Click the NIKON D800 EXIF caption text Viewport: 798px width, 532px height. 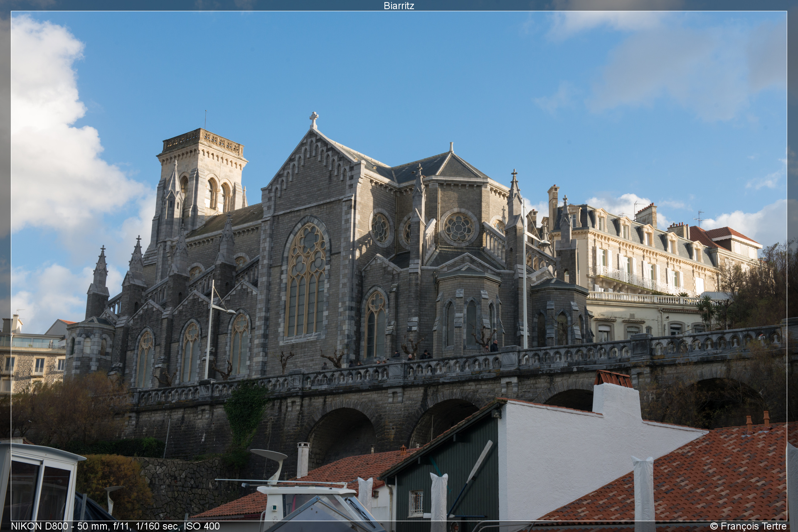click(x=115, y=526)
